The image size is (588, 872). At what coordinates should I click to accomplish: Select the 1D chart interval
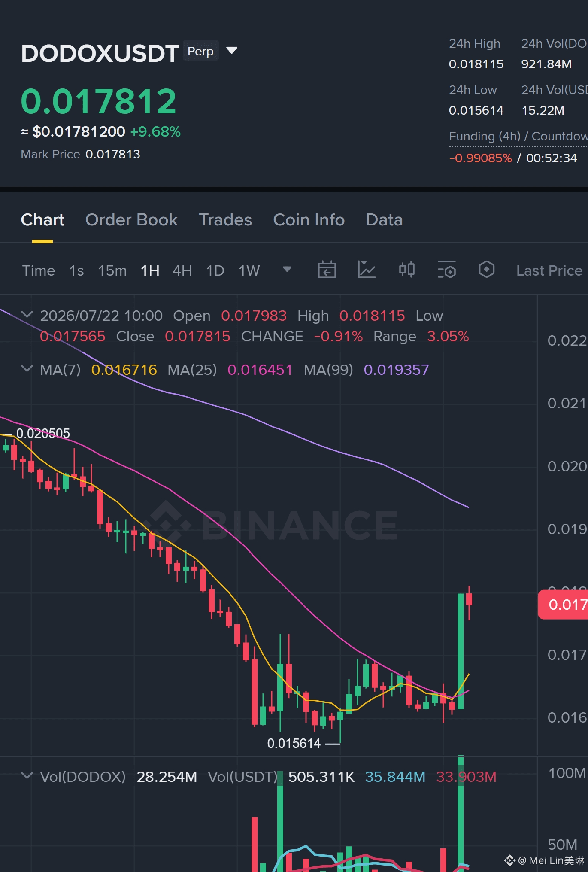pos(215,270)
